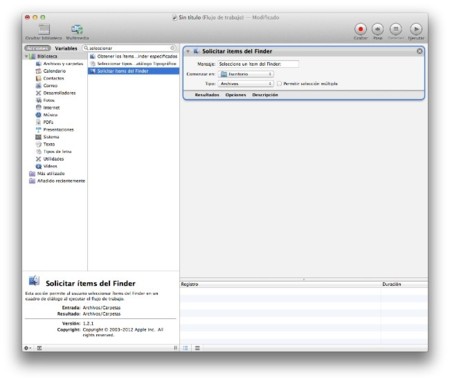Show the action's Opciones tab
The image size is (450, 382).
(236, 95)
